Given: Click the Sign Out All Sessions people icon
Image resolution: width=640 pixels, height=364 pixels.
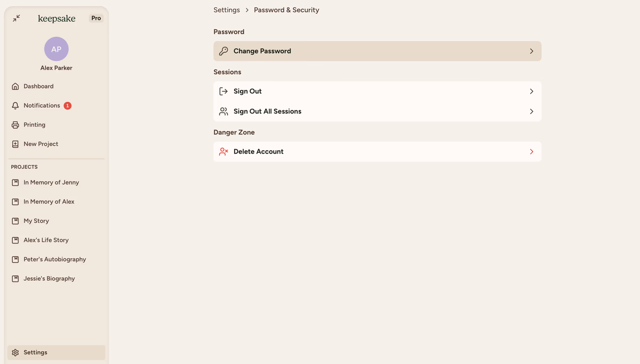Looking at the screenshot, I should pos(223,111).
